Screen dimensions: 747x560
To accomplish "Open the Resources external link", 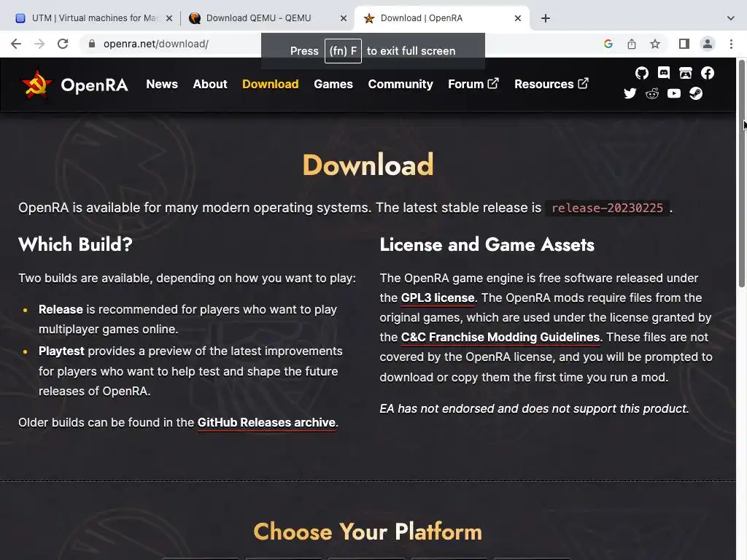I will pos(551,85).
